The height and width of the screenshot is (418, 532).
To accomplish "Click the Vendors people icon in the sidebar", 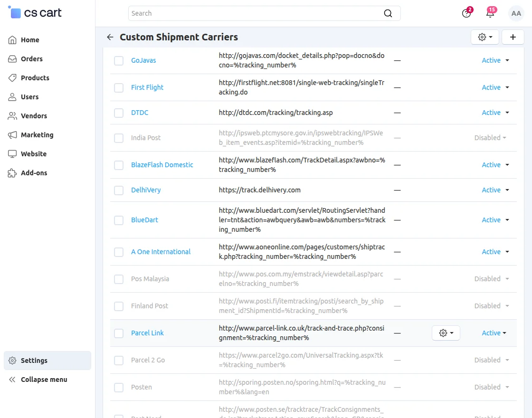I will [12, 116].
